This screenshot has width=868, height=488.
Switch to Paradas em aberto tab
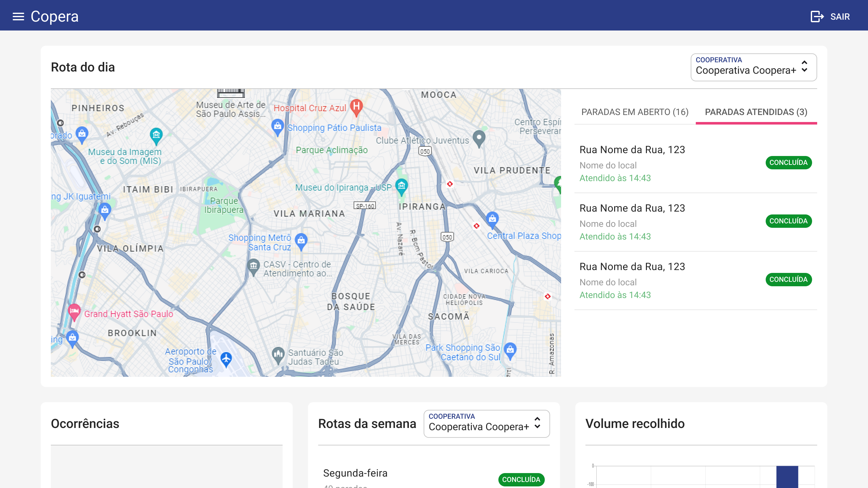tap(634, 112)
